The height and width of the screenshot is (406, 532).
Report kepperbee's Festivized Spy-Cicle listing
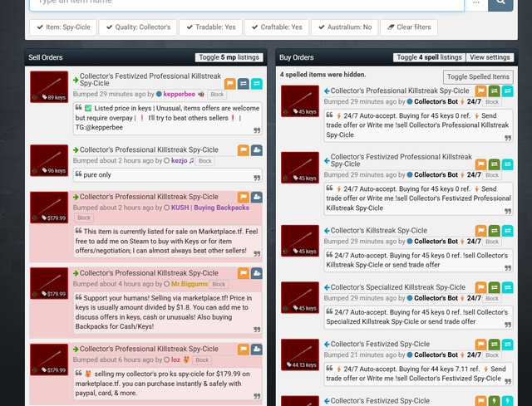[229, 83]
